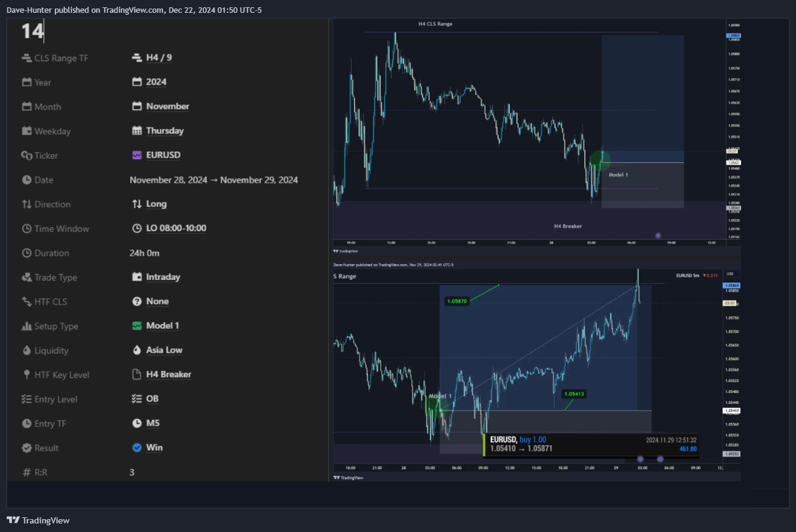The height and width of the screenshot is (532, 796).
Task: Click the date range November 28 to 29 value
Action: [214, 180]
